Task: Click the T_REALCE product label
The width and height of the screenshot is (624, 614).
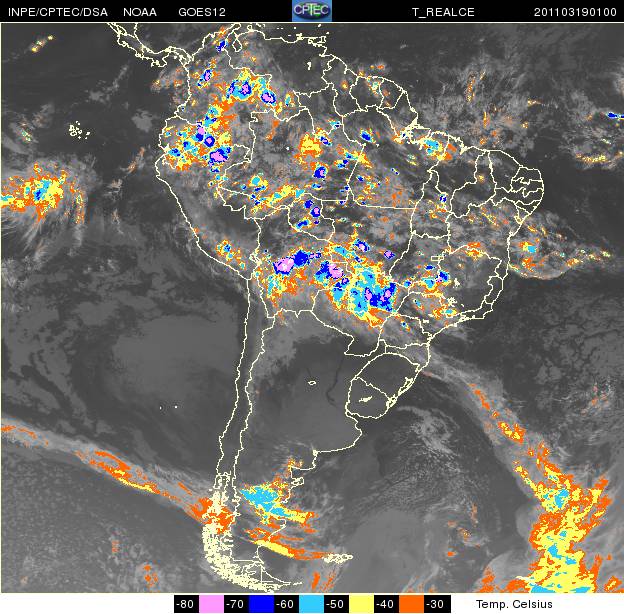Action: click(443, 12)
